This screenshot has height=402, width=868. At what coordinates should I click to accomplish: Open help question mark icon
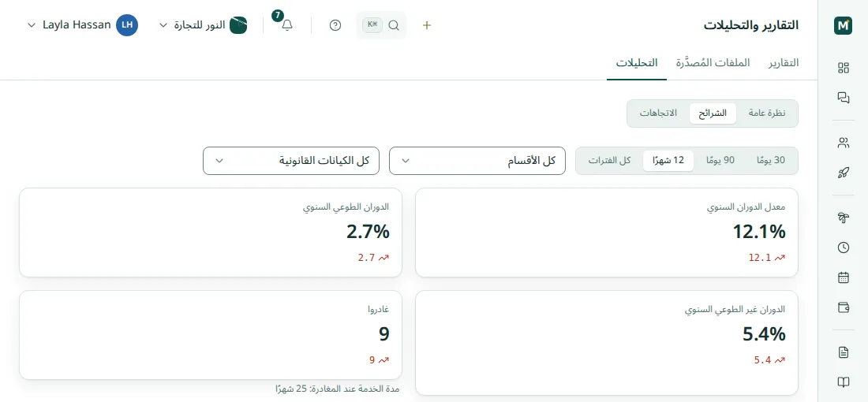335,25
